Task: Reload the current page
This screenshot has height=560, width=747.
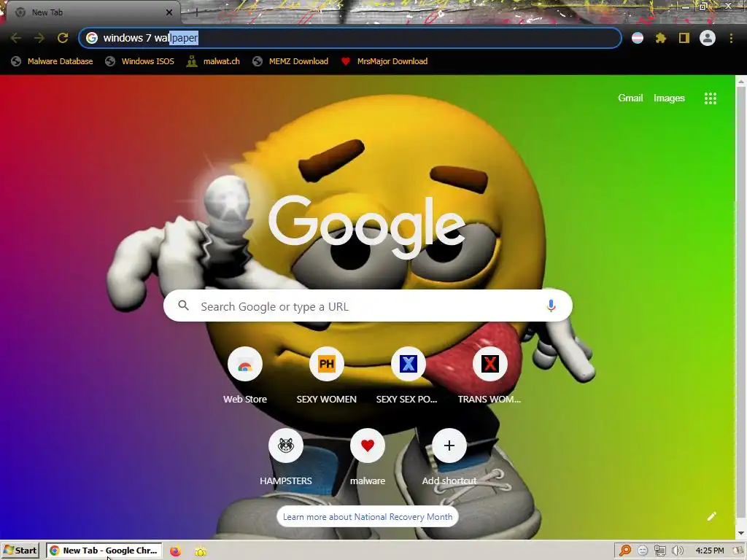Action: 63,38
